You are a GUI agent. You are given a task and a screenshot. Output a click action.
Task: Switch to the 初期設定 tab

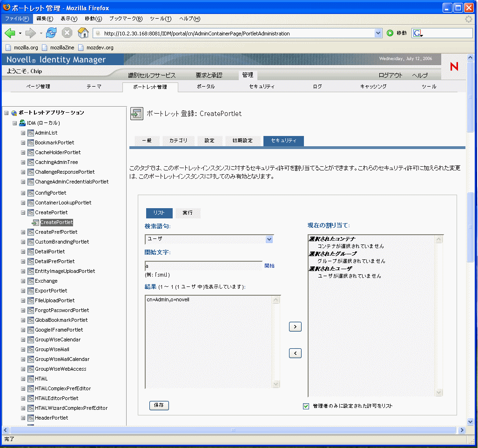click(242, 141)
